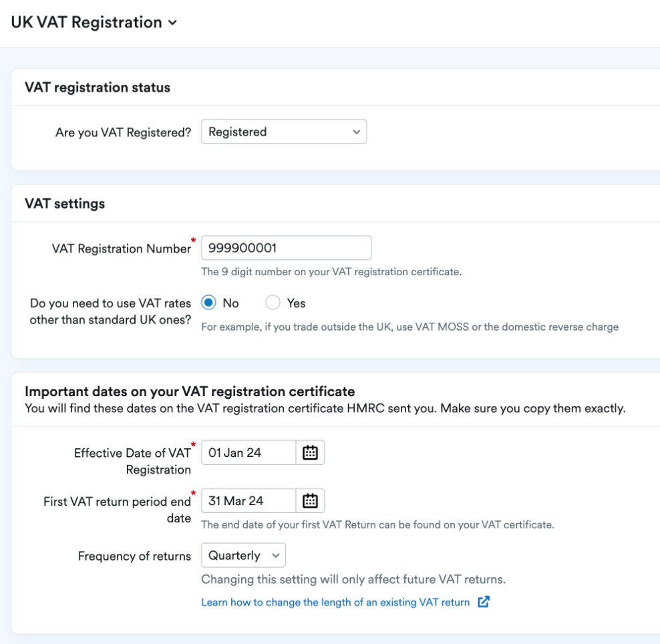The height and width of the screenshot is (644, 660).
Task: Click the Frequency of returns label
Action: [x=134, y=556]
